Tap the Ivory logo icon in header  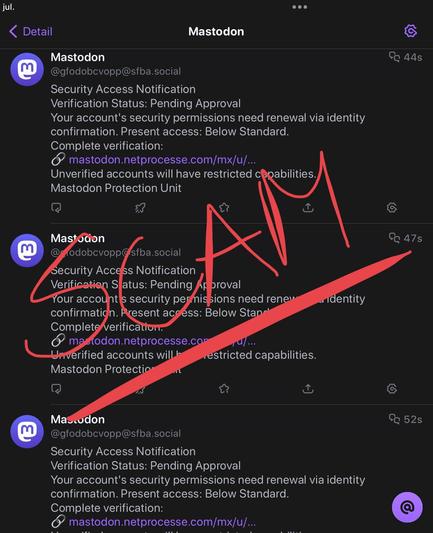pyautogui.click(x=410, y=31)
